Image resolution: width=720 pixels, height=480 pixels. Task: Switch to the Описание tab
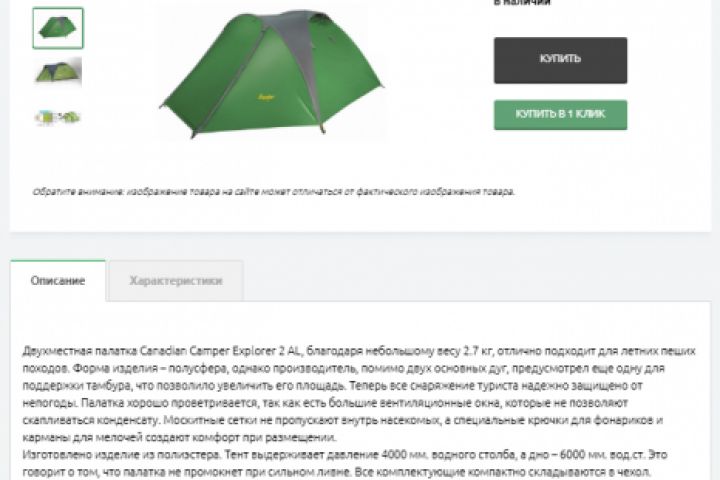[58, 281]
